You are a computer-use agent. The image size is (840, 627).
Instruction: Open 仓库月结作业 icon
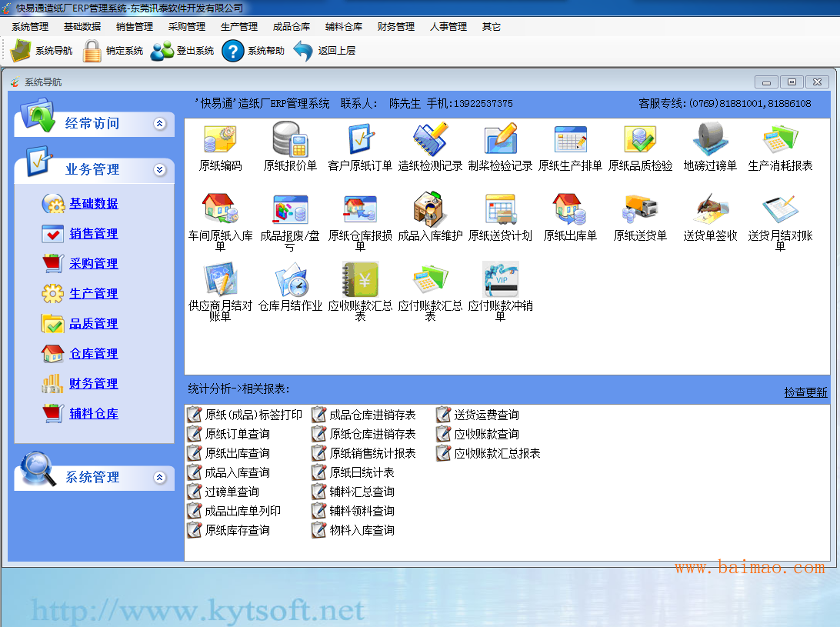(290, 279)
